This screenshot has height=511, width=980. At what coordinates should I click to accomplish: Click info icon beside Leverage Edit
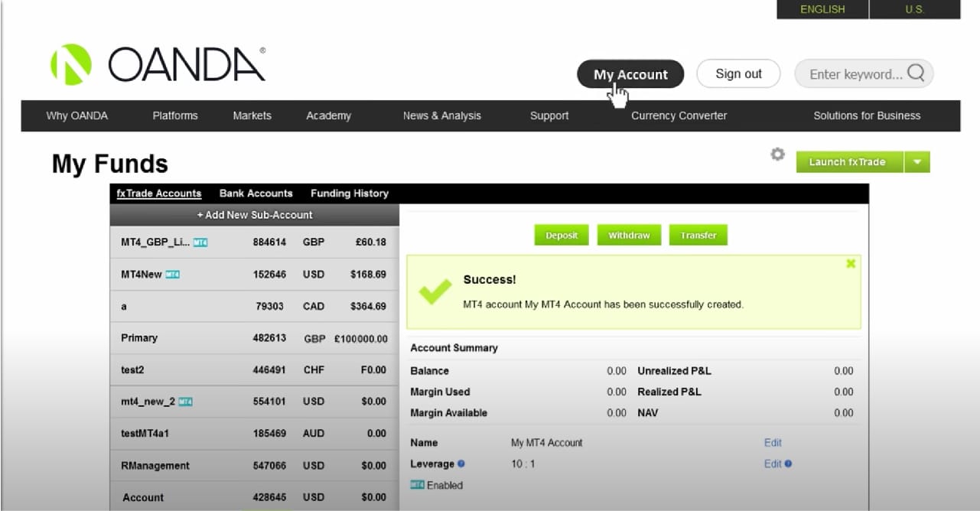click(788, 464)
